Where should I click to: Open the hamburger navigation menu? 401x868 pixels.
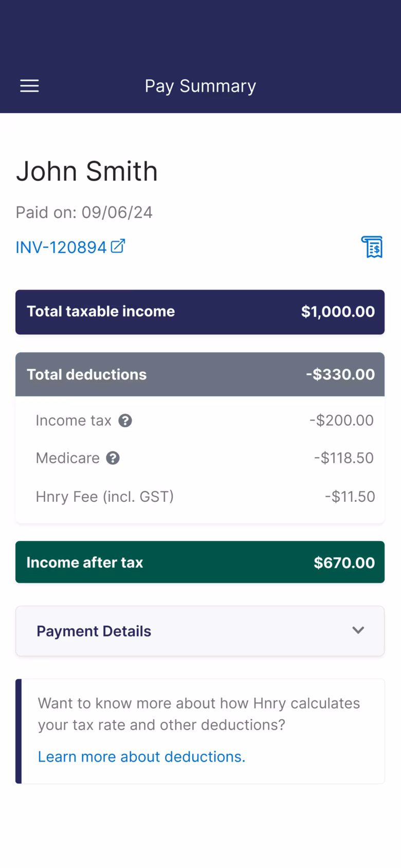[29, 86]
